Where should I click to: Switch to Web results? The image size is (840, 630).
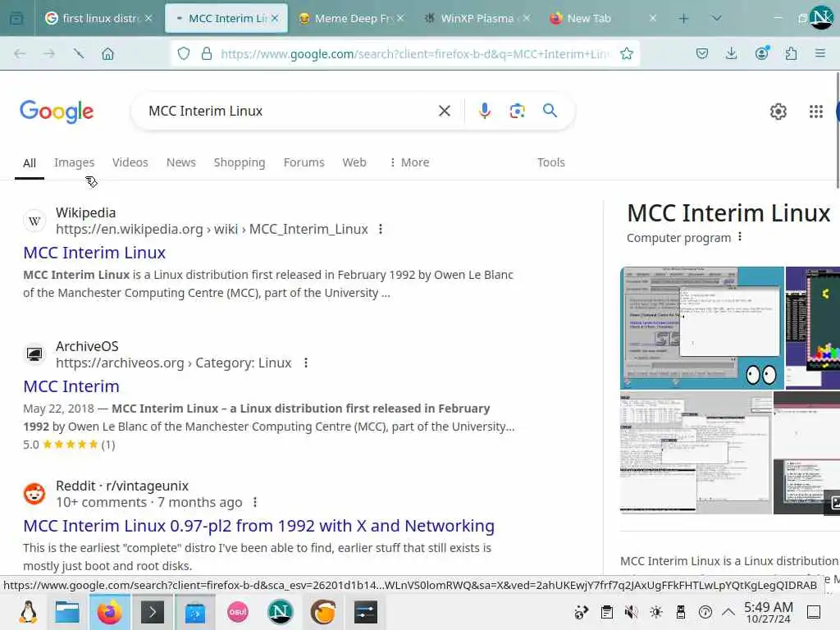click(354, 162)
